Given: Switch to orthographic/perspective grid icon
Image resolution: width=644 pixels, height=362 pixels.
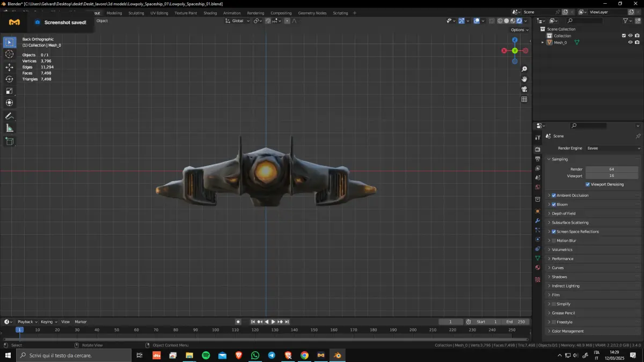Looking at the screenshot, I should click(524, 99).
